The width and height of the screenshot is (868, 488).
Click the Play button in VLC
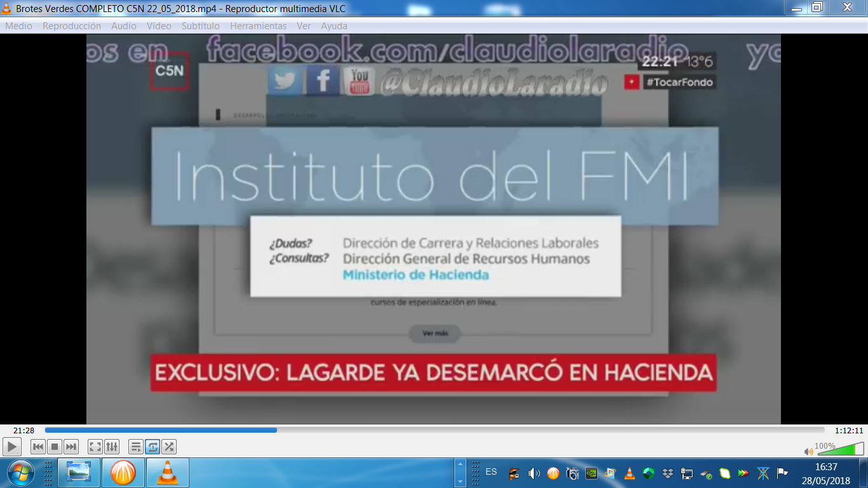point(11,447)
